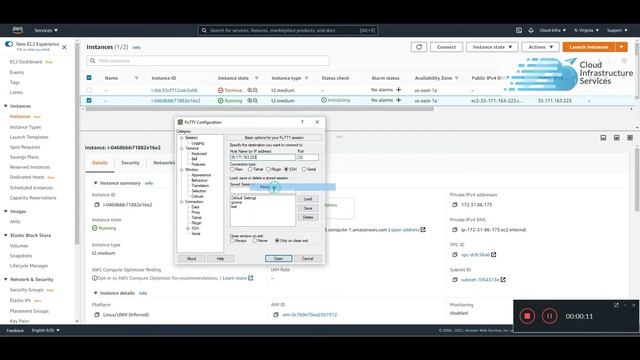
Task: Collapse the Instance details section
Action: 96,293
